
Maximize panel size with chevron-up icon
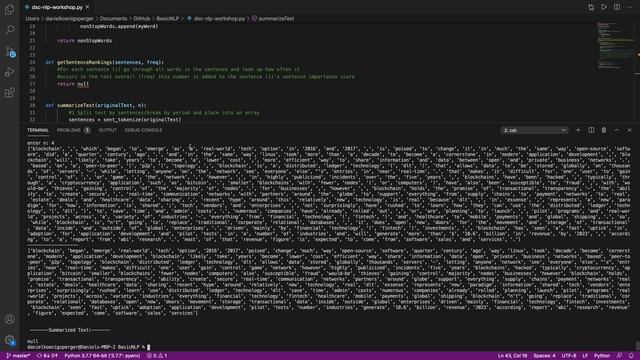tap(617, 130)
